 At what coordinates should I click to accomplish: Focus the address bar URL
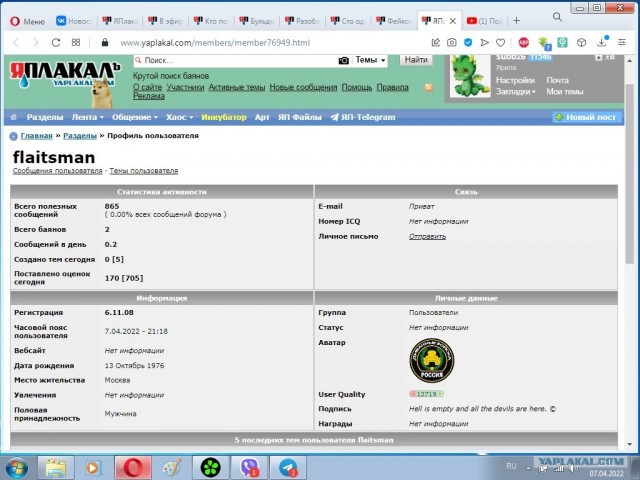coord(215,43)
